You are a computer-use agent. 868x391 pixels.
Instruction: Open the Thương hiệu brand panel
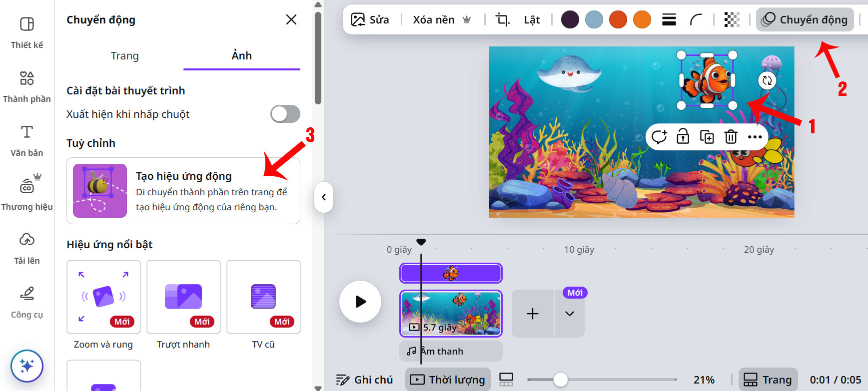tap(27, 194)
